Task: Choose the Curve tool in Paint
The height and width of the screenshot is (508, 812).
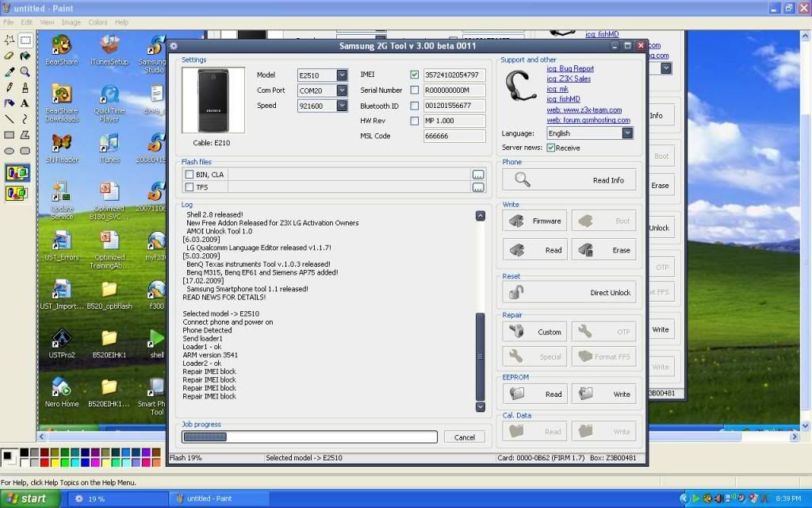Action: (25, 119)
